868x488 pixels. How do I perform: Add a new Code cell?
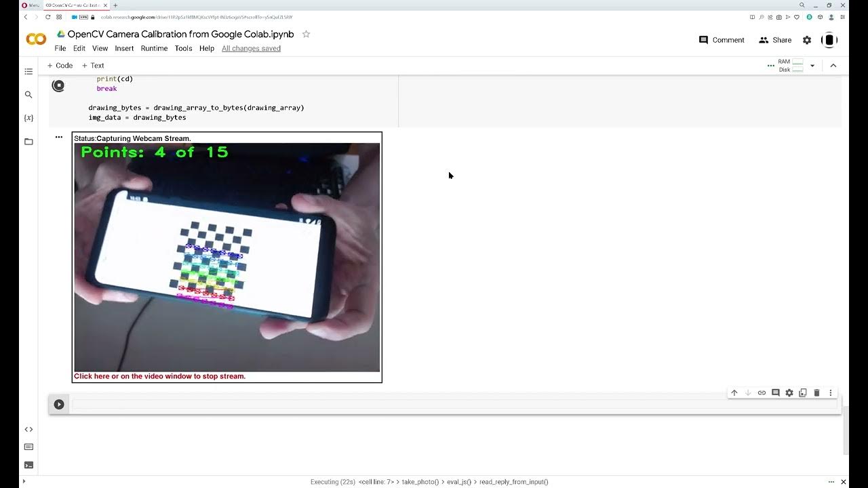[60, 66]
